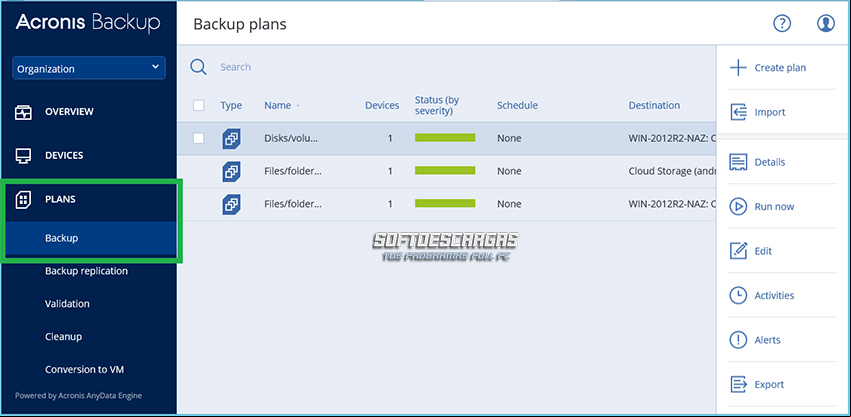Image resolution: width=851 pixels, height=417 pixels.
Task: Navigate to the OVERVIEW section
Action: [69, 112]
